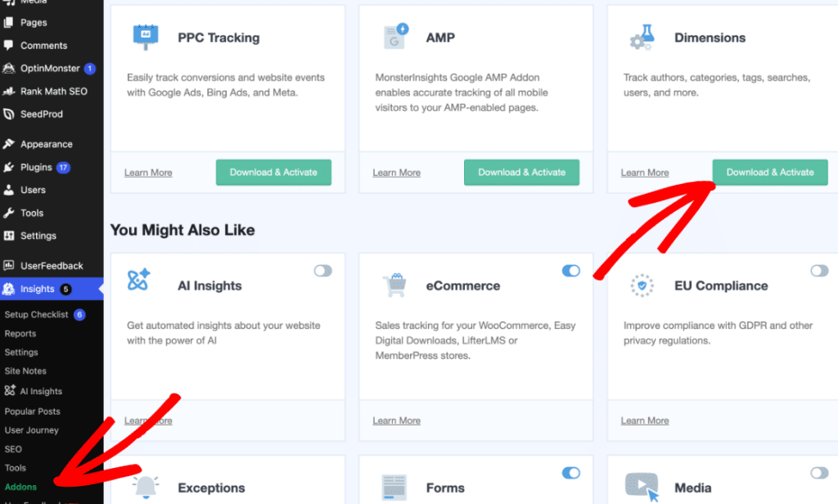
Task: Open the Plugins menu in sidebar
Action: tap(36, 167)
